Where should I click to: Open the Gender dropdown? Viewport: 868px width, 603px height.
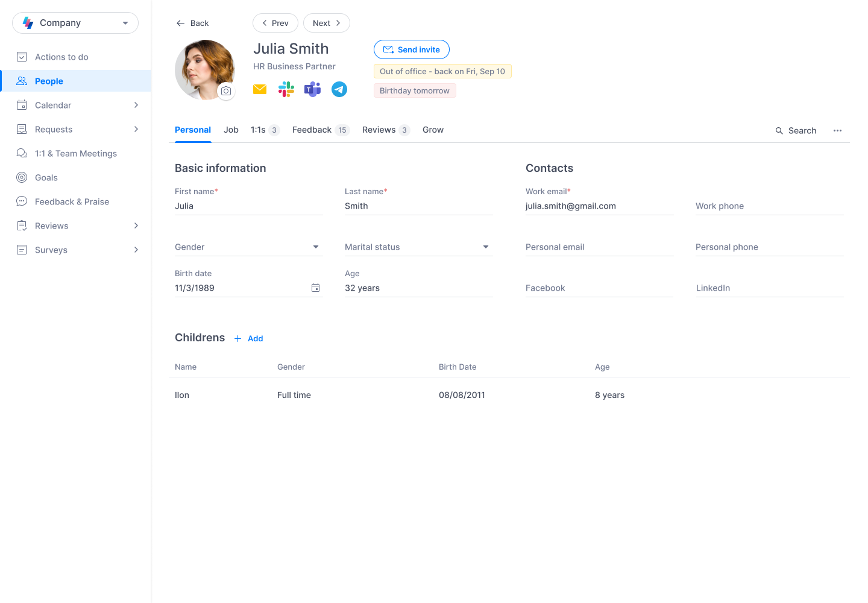[315, 247]
